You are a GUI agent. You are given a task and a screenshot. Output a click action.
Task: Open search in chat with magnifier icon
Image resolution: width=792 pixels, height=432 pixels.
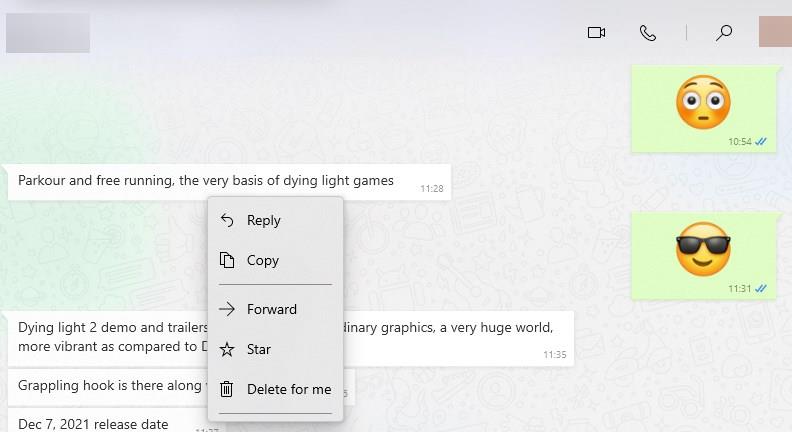tap(724, 33)
